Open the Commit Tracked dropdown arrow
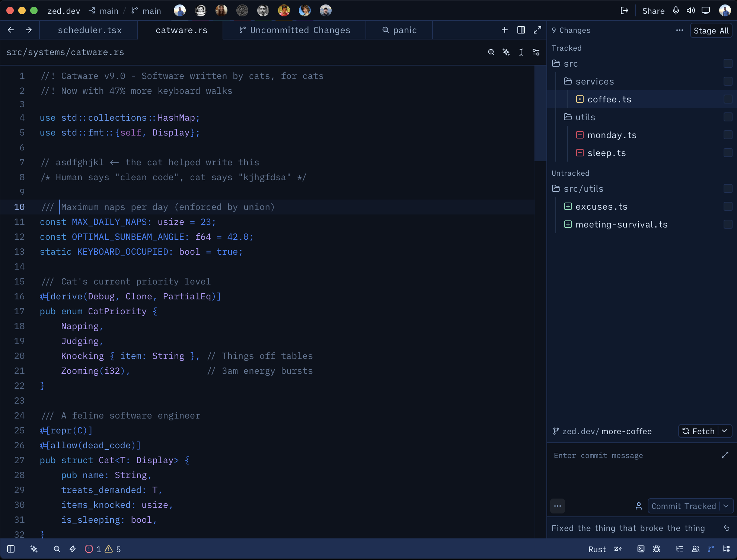737x560 pixels. click(x=726, y=506)
